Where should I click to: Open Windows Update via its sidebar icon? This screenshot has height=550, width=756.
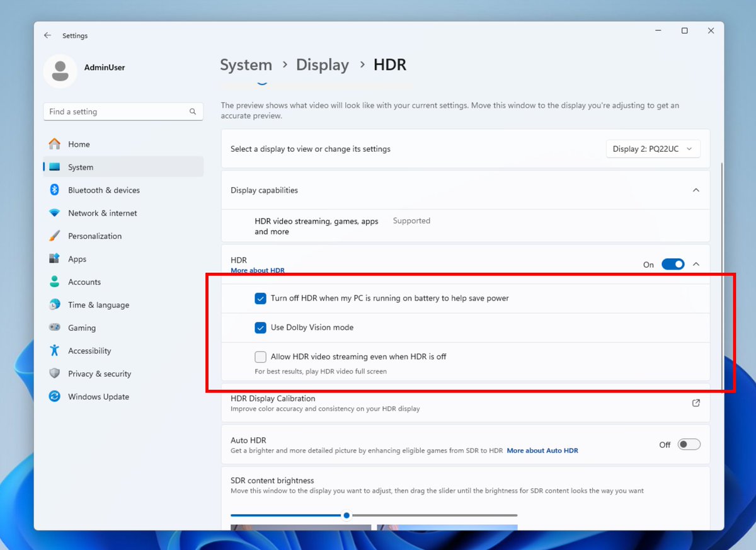(x=55, y=396)
